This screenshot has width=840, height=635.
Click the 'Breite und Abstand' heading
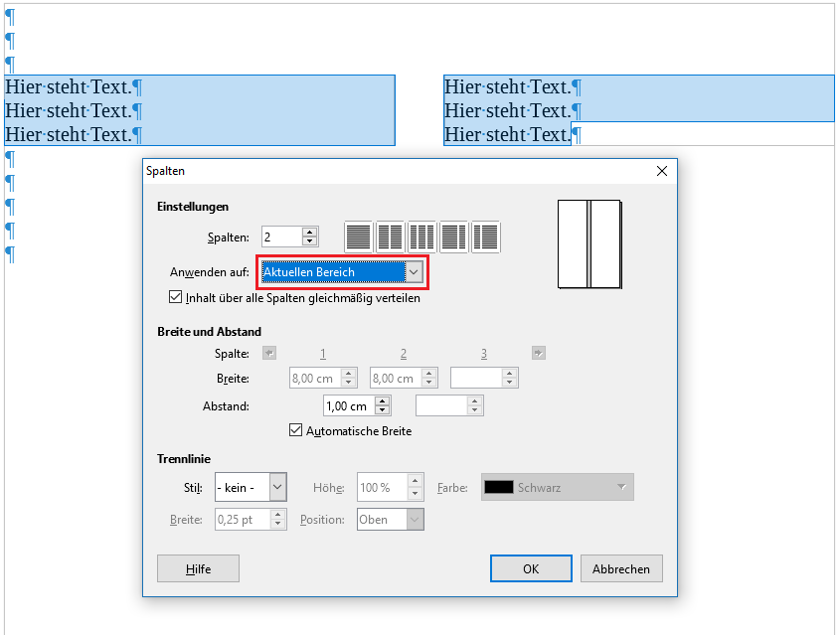coord(210,332)
